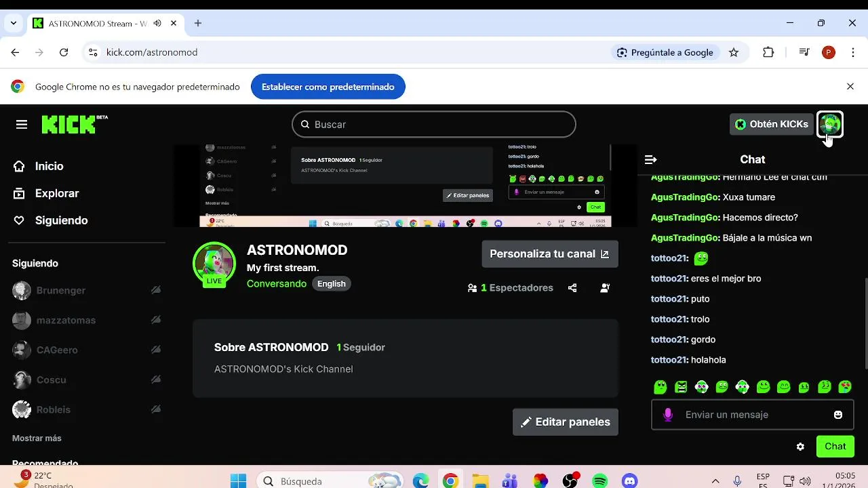Open Siguiendo in the sidebar
The height and width of the screenshot is (488, 868).
[61, 220]
